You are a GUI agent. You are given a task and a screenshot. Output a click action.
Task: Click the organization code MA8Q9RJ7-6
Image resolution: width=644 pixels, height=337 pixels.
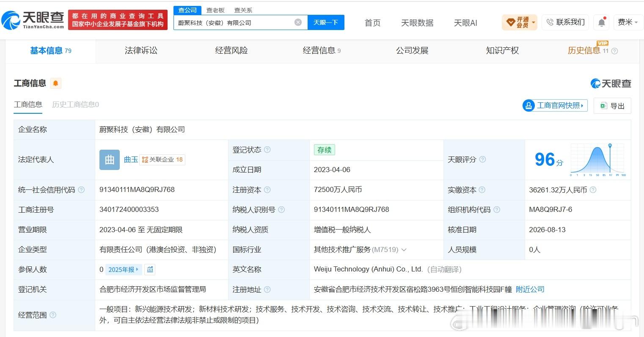(550, 210)
